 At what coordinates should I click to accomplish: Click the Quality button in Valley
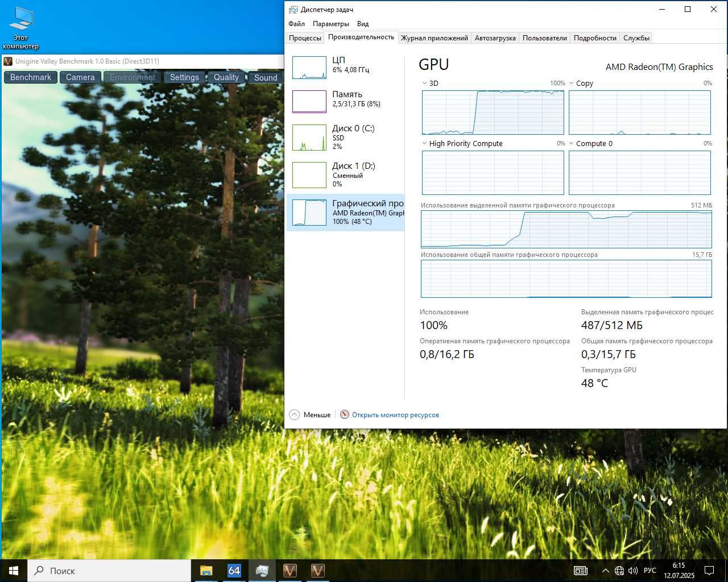(226, 77)
